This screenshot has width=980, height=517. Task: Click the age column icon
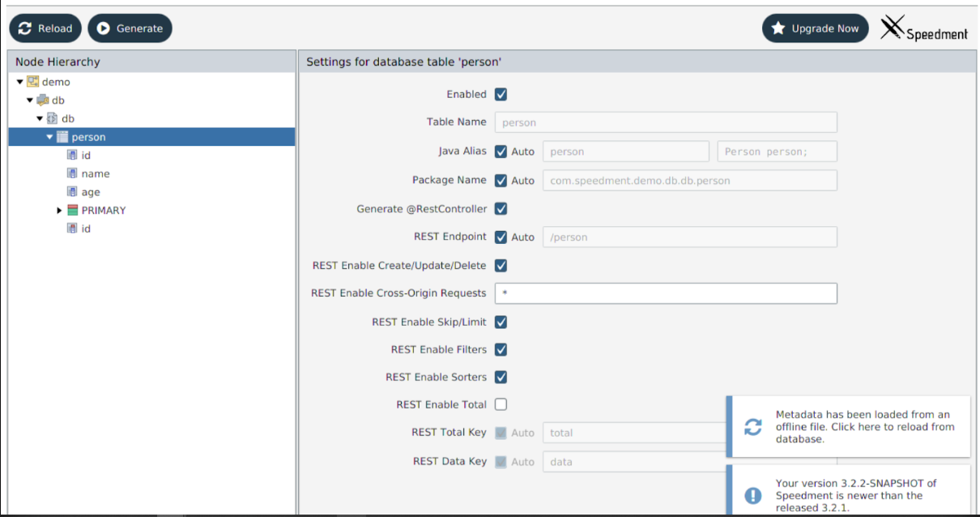point(72,192)
